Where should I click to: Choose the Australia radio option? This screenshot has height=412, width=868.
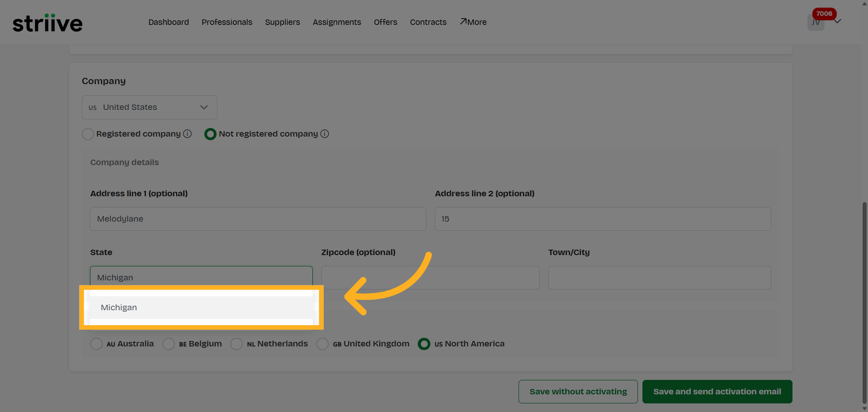click(x=96, y=344)
